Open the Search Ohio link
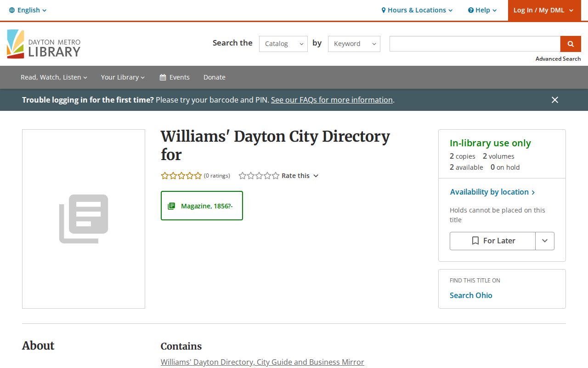 [x=471, y=295]
